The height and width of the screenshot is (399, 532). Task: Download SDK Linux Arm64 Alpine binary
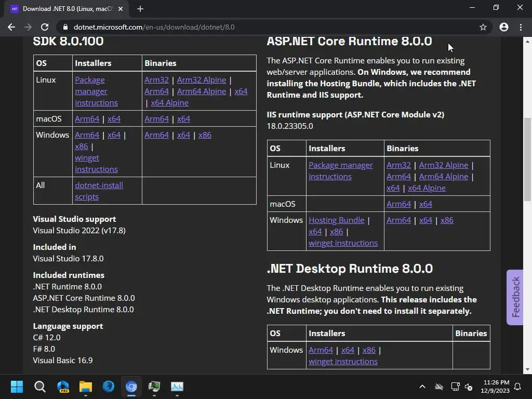pos(202,91)
